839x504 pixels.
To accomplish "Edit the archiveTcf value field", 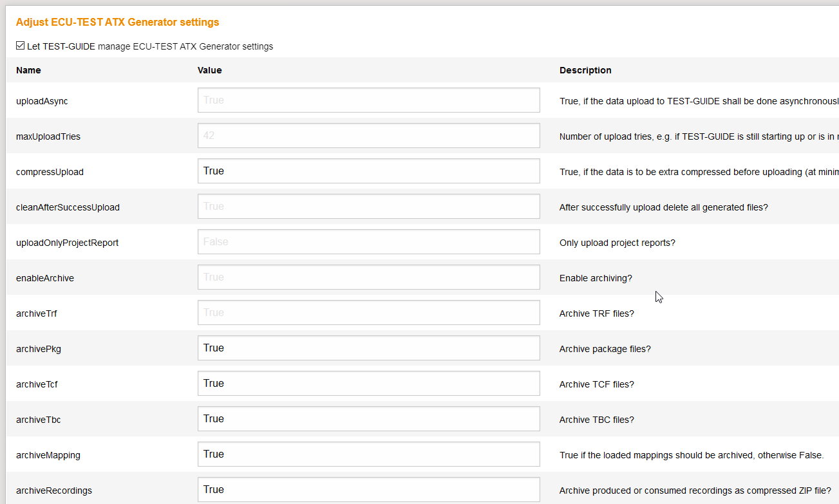I will 368,384.
